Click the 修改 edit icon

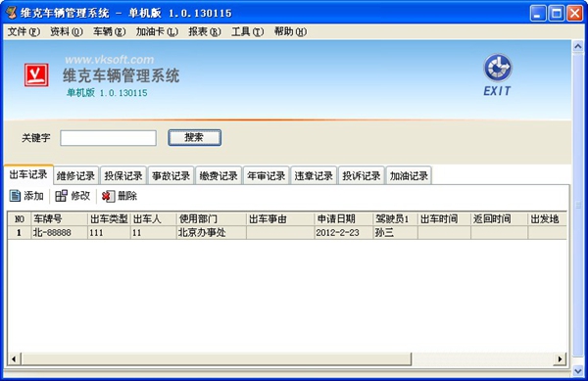pos(61,196)
